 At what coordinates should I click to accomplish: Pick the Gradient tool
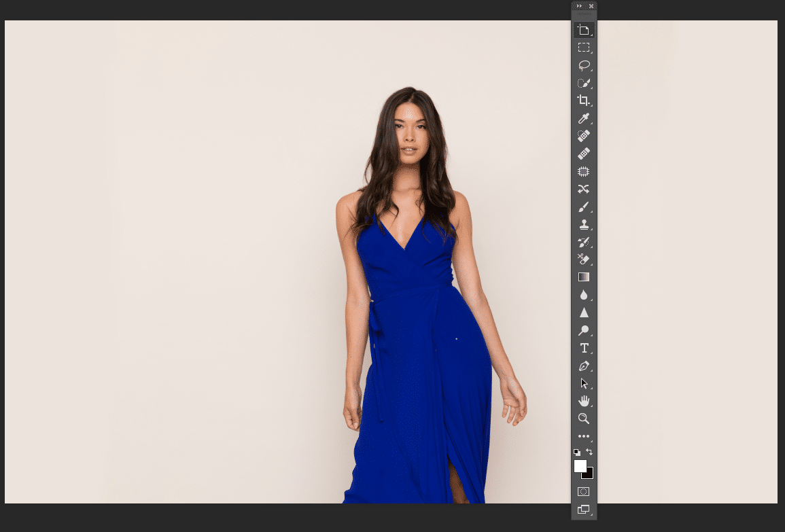(583, 277)
